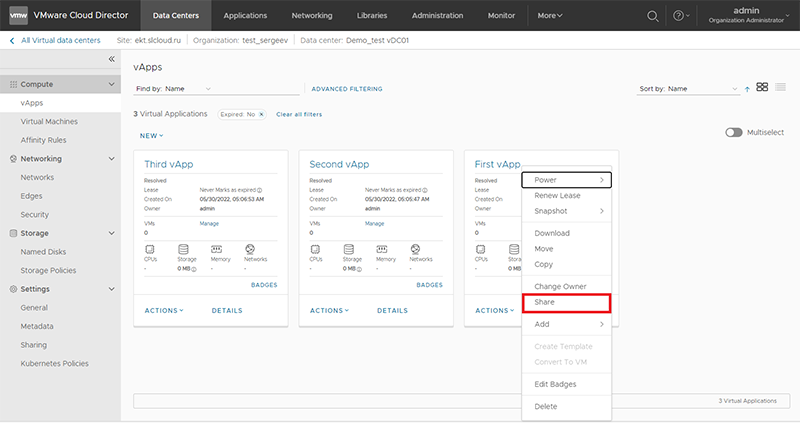Click storage info icon on Second vApp
This screenshot has width=800, height=423.
[x=359, y=269]
